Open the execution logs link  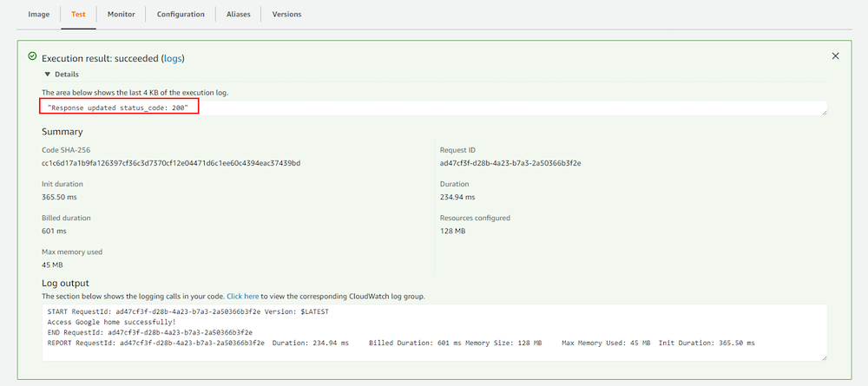tap(172, 58)
